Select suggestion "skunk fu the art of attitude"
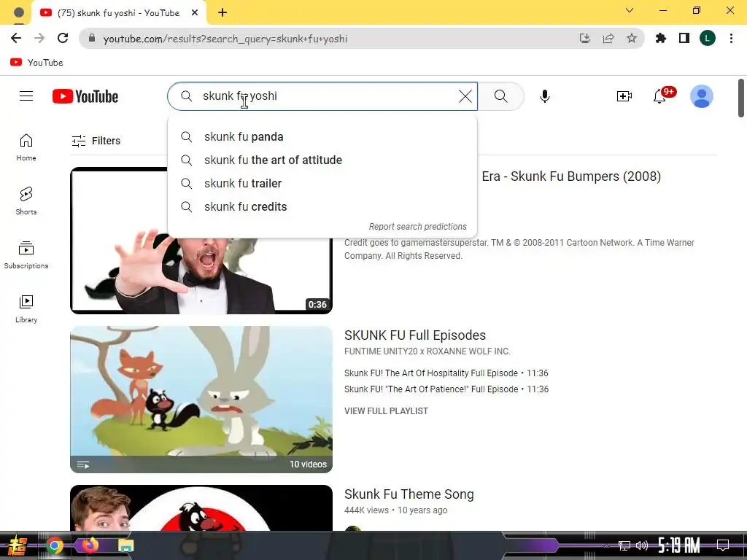This screenshot has width=747, height=560. [322, 160]
